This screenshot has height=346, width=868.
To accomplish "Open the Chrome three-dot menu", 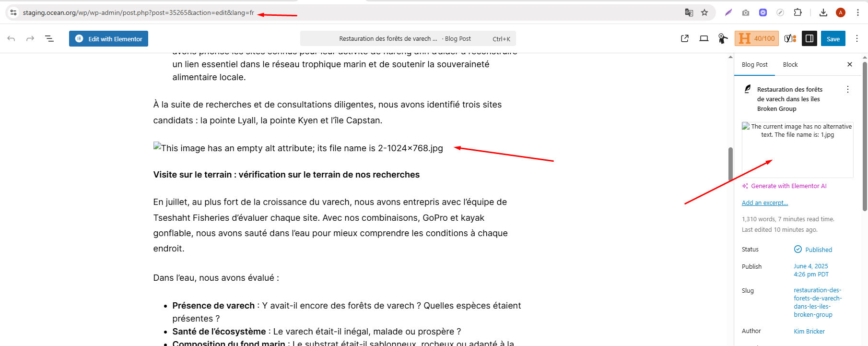I will 858,12.
